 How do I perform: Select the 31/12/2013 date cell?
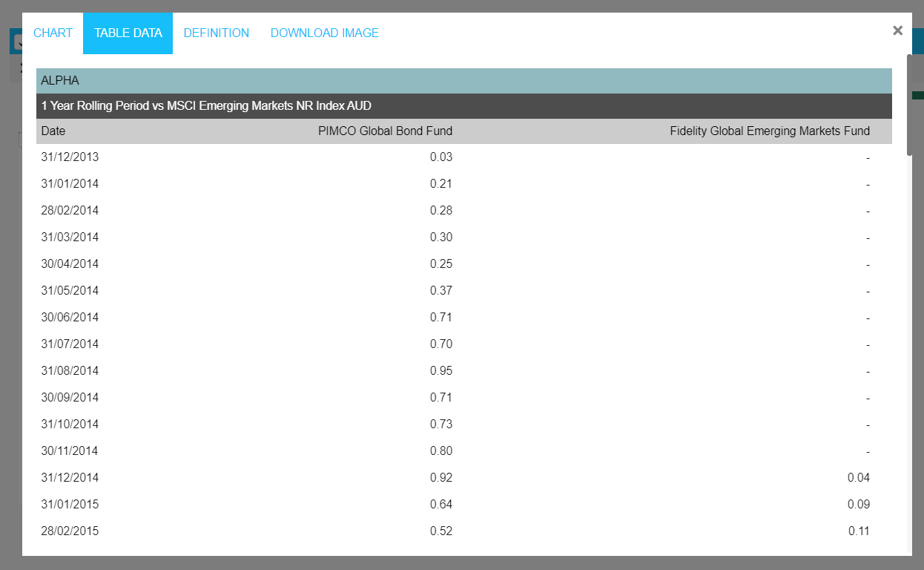tap(70, 157)
